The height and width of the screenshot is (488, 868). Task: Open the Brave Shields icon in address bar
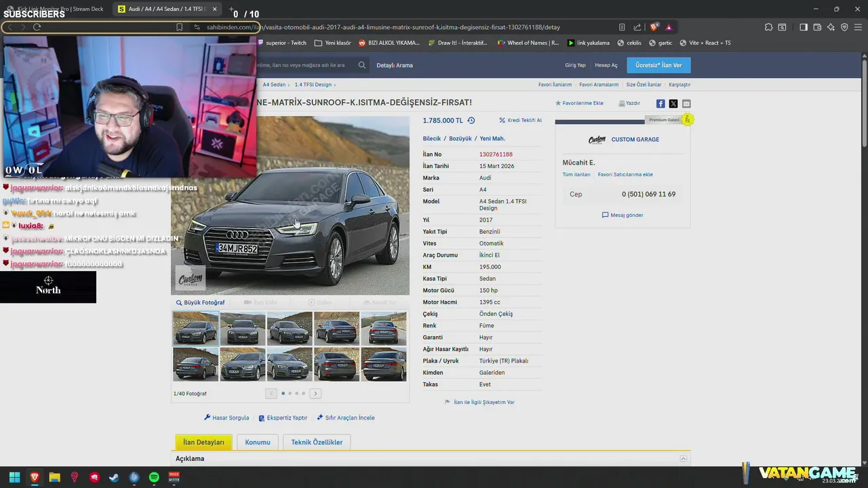[654, 27]
